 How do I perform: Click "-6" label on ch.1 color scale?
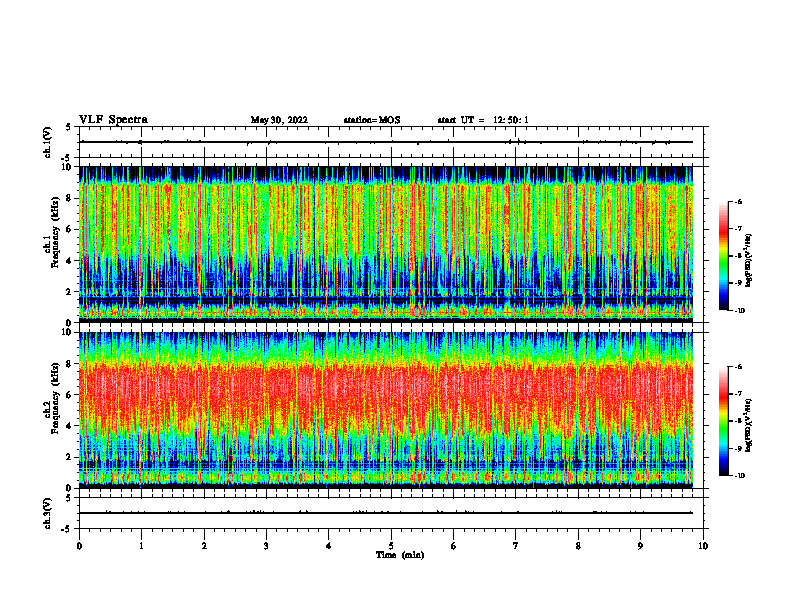(x=739, y=201)
